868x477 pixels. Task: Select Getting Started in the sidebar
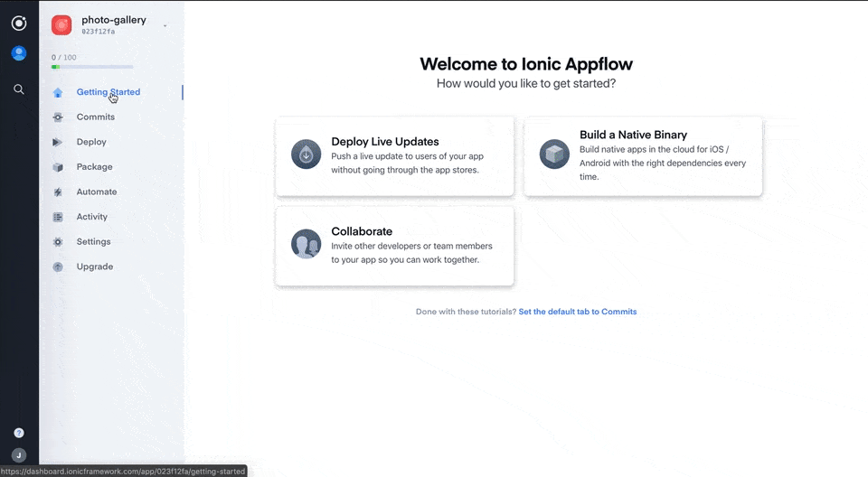108,92
